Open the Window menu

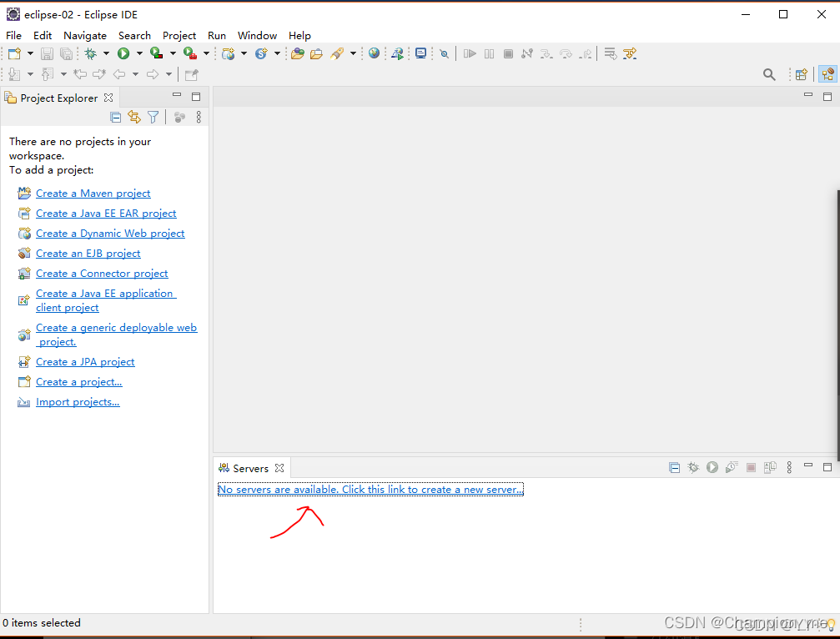257,35
